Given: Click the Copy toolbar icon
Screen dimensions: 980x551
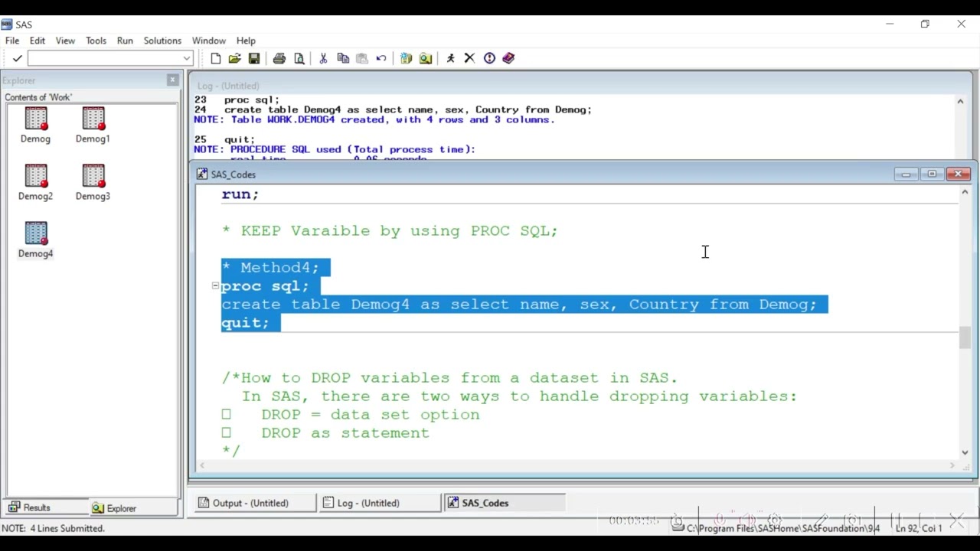Looking at the screenshot, I should [x=343, y=58].
